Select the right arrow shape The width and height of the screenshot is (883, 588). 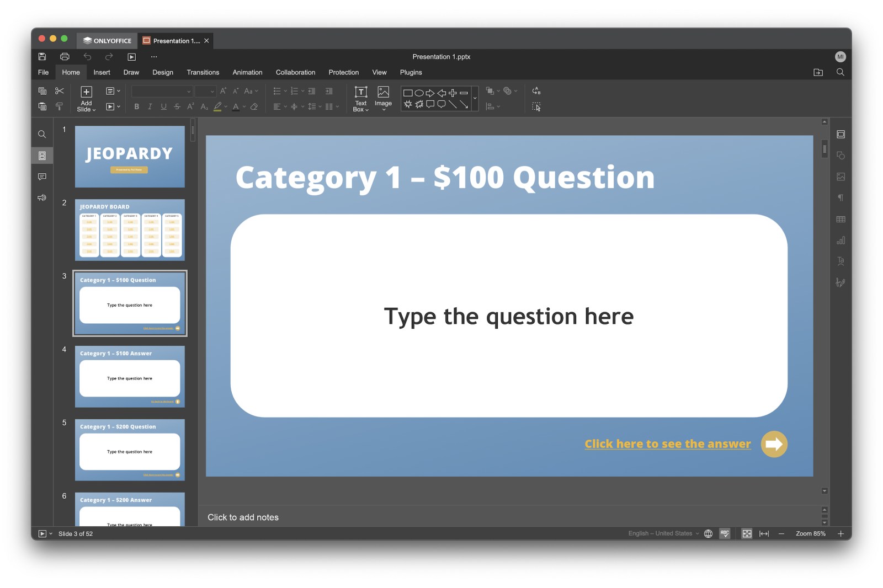(x=430, y=93)
